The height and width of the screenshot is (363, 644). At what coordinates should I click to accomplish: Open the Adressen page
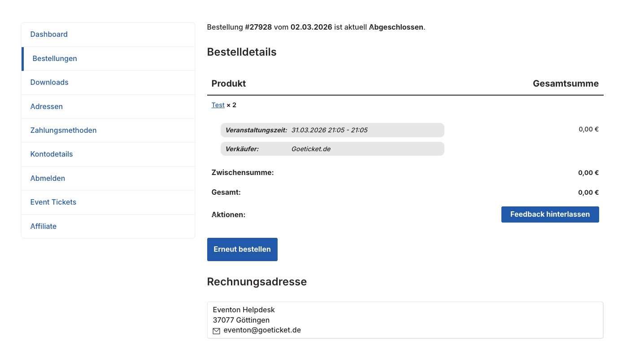47,107
